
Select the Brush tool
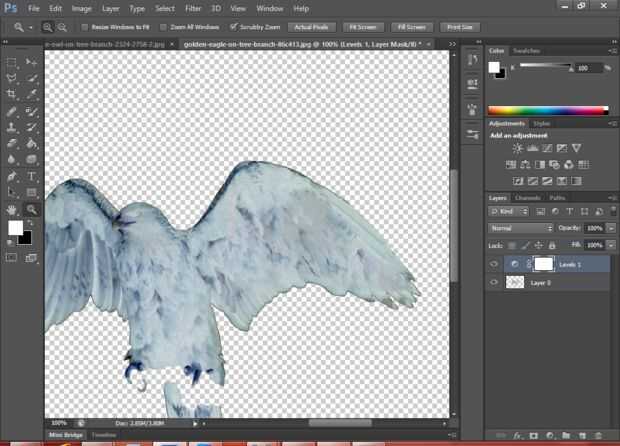[x=31, y=111]
